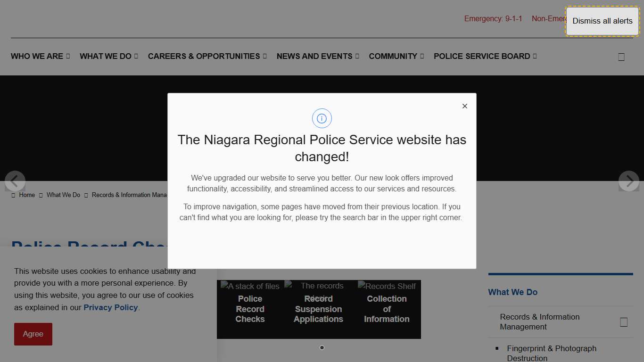Click the Agree button for cookies
The image size is (644, 362).
coord(33,334)
